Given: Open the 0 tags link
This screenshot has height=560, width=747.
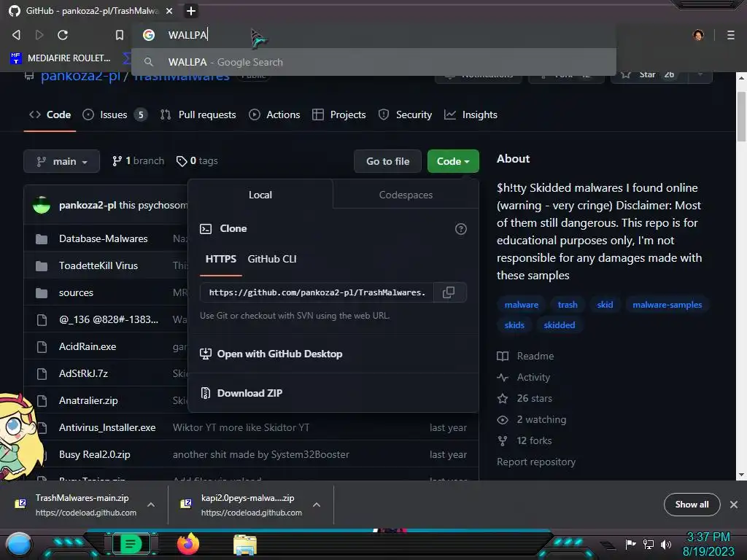Looking at the screenshot, I should point(197,161).
